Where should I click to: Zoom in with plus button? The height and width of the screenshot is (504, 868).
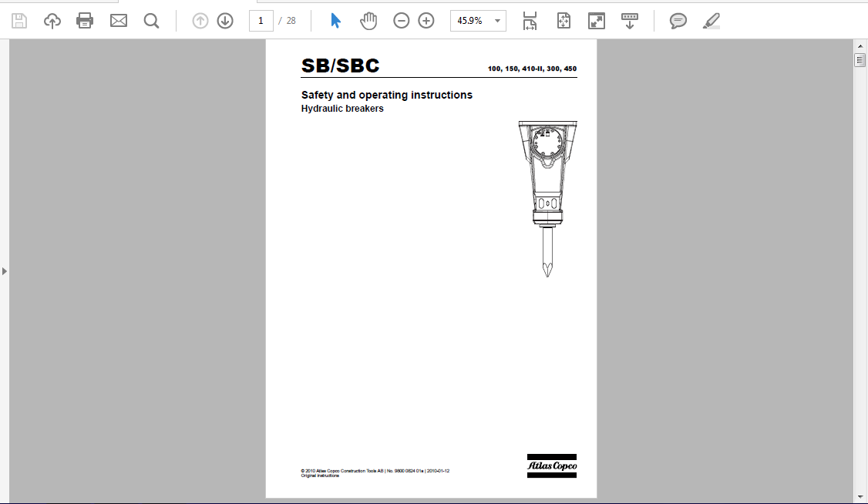(426, 21)
